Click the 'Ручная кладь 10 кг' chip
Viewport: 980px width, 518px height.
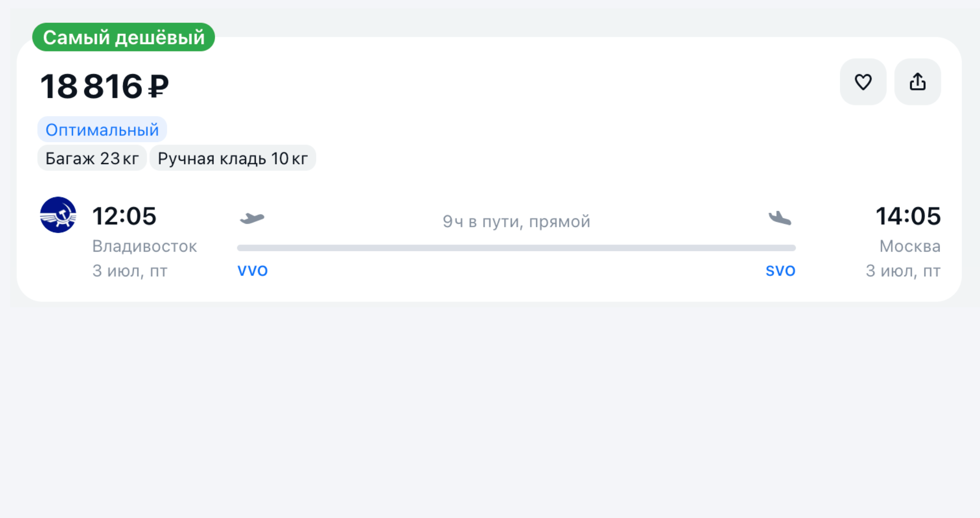pyautogui.click(x=233, y=158)
